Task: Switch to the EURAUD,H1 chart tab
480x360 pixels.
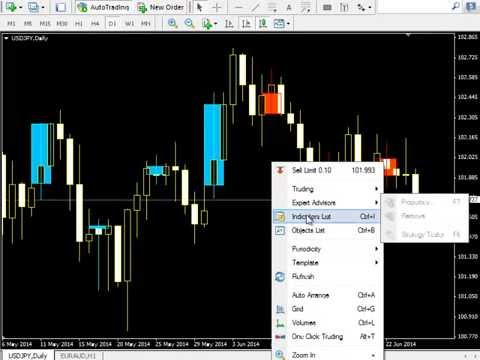Action: coord(78,356)
